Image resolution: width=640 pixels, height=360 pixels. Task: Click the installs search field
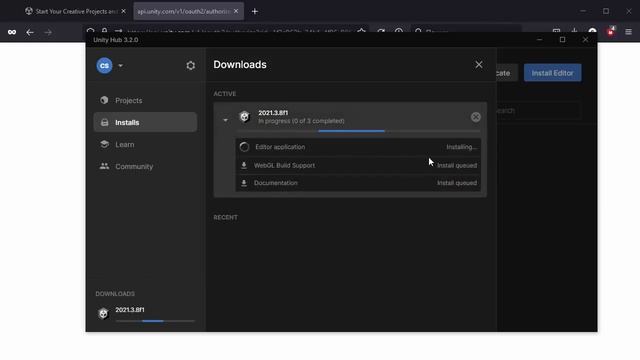[538, 111]
